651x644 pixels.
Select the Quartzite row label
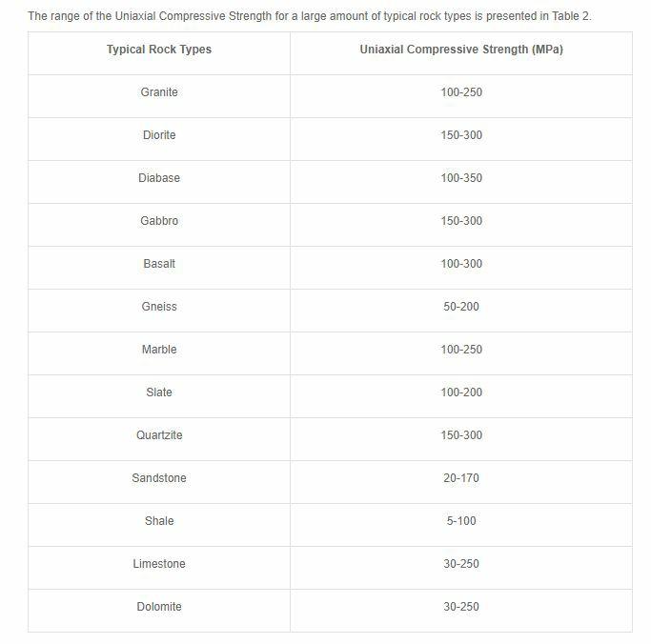coord(159,435)
